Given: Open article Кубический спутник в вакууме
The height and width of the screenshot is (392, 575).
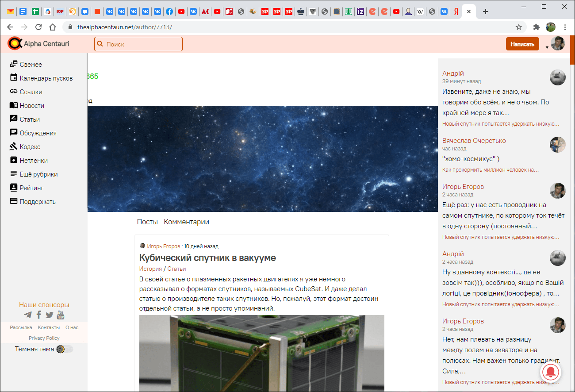Looking at the screenshot, I should [x=207, y=258].
